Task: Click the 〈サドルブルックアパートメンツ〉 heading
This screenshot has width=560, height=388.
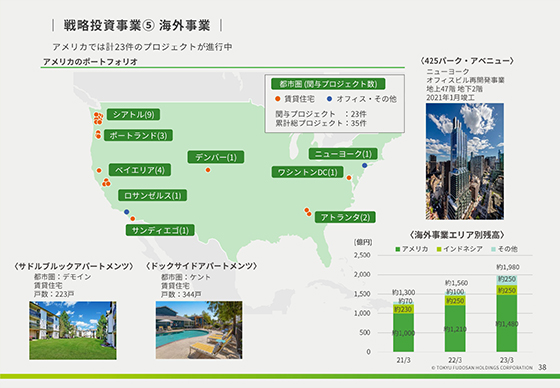Action: [74, 266]
